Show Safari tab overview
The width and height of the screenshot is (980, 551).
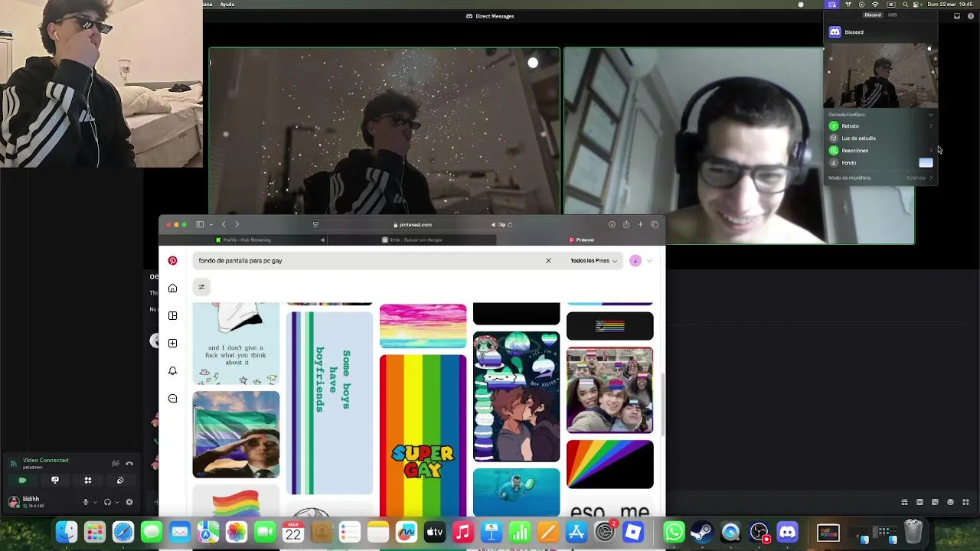click(655, 224)
